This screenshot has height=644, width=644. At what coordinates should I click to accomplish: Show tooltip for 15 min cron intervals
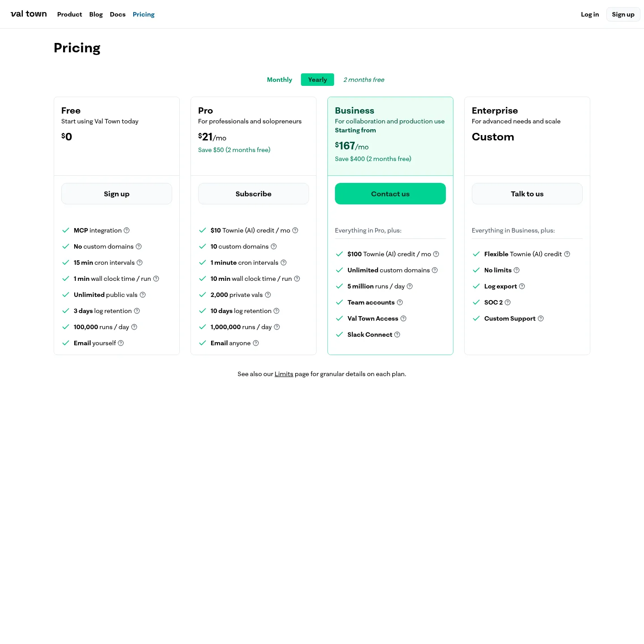coord(140,263)
